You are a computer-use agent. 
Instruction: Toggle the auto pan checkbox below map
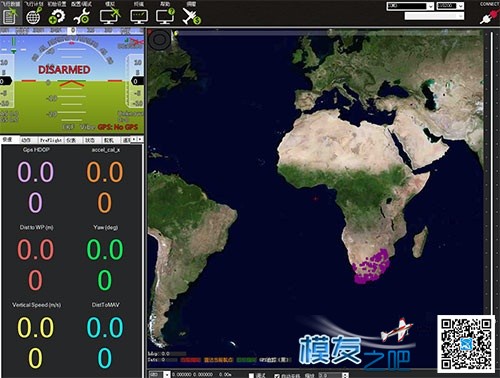click(x=277, y=376)
